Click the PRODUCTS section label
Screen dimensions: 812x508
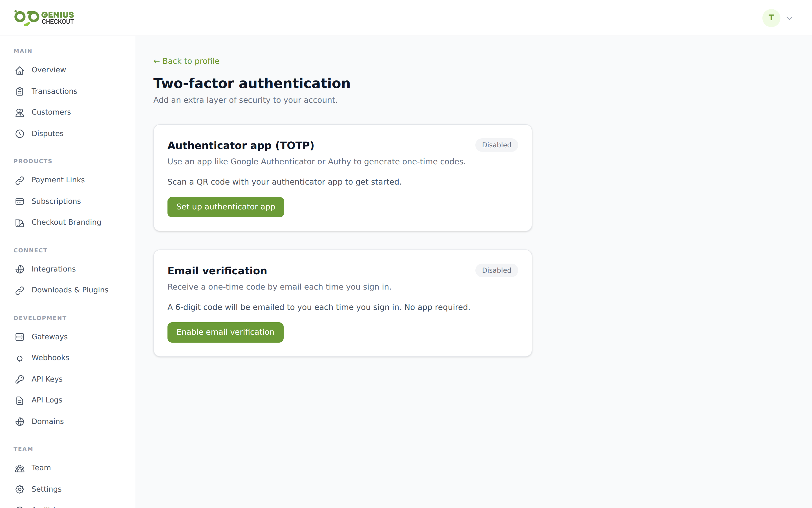coord(33,161)
